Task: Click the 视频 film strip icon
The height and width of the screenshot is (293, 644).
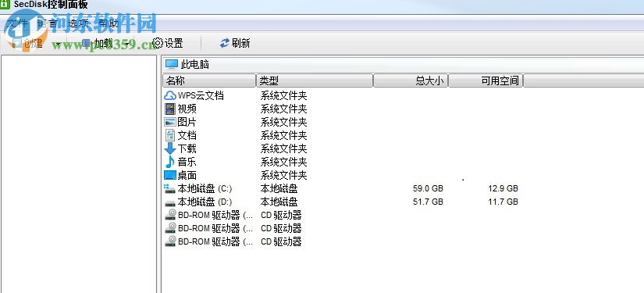Action: pos(170,109)
